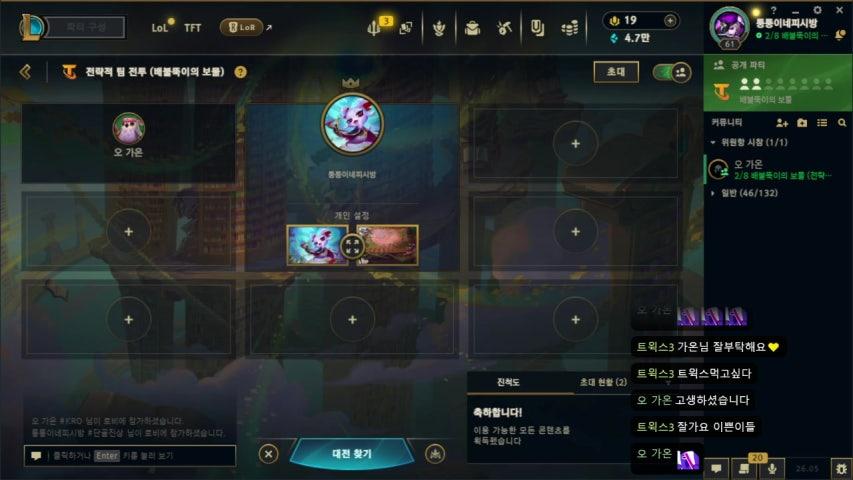This screenshot has width=853, height=480.
Task: Select the 진척도 tab
Action: (508, 382)
